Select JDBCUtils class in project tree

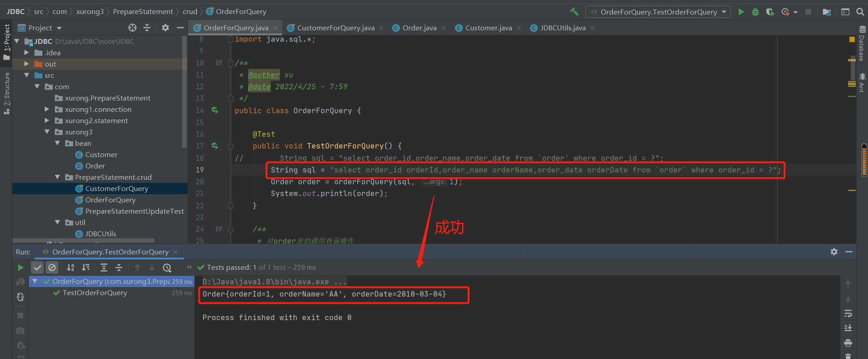(100, 234)
